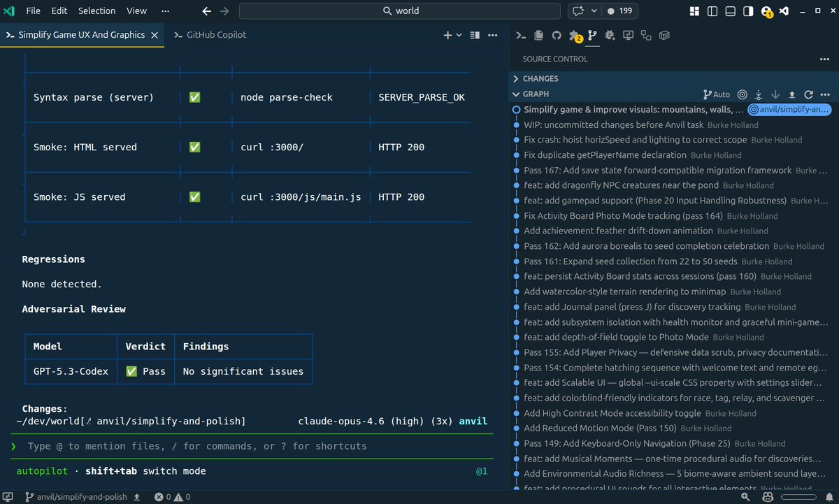The width and height of the screenshot is (839, 504).
Task: Open terminal panel more actions ellipsis
Action: 493,35
